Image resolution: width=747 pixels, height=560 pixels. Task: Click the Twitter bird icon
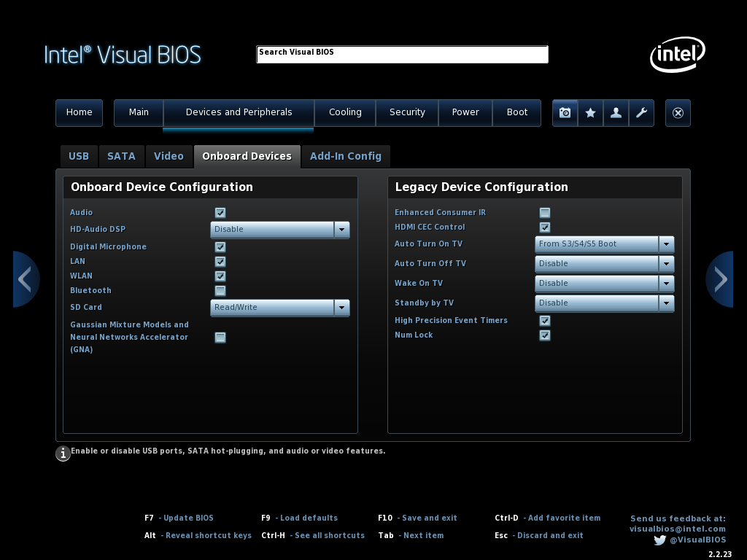point(659,540)
